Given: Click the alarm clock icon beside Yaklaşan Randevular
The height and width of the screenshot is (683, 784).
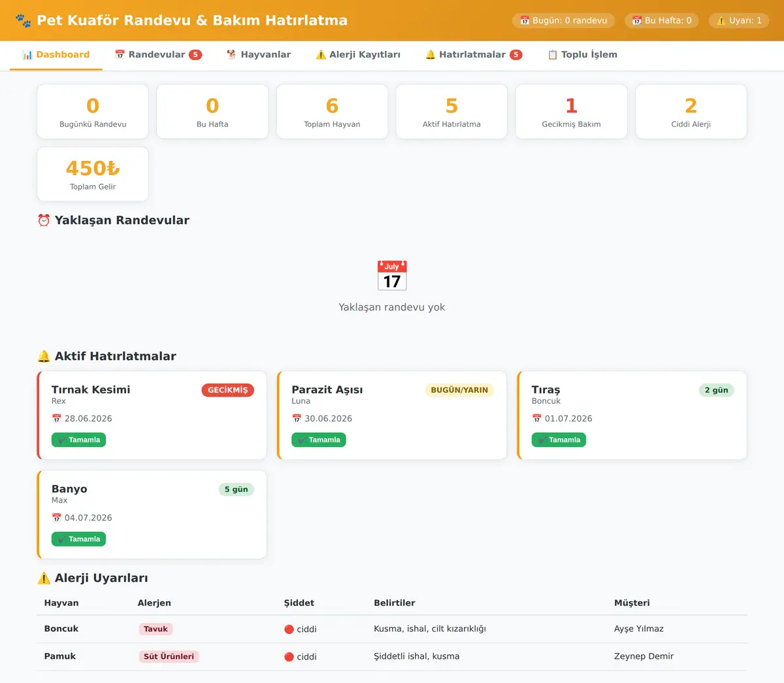Looking at the screenshot, I should (x=44, y=220).
